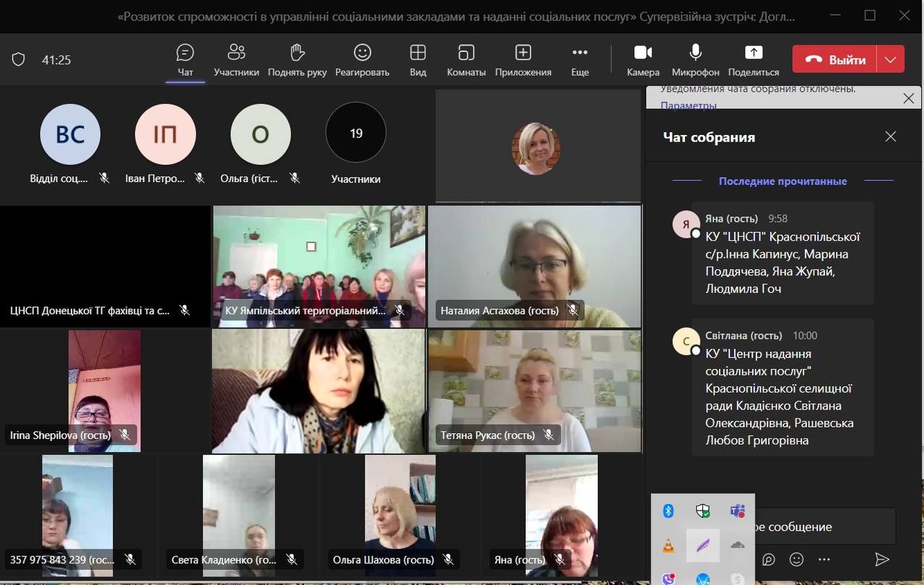The height and width of the screenshot is (585, 924).
Task: Open the Параметры link
Action: [x=689, y=105]
